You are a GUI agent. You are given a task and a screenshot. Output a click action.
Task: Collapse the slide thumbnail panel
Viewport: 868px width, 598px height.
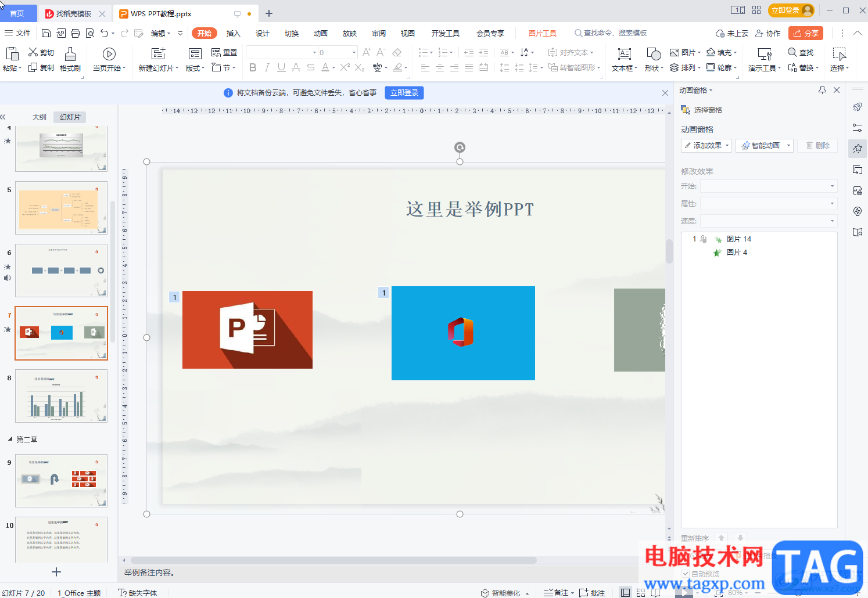coord(3,117)
